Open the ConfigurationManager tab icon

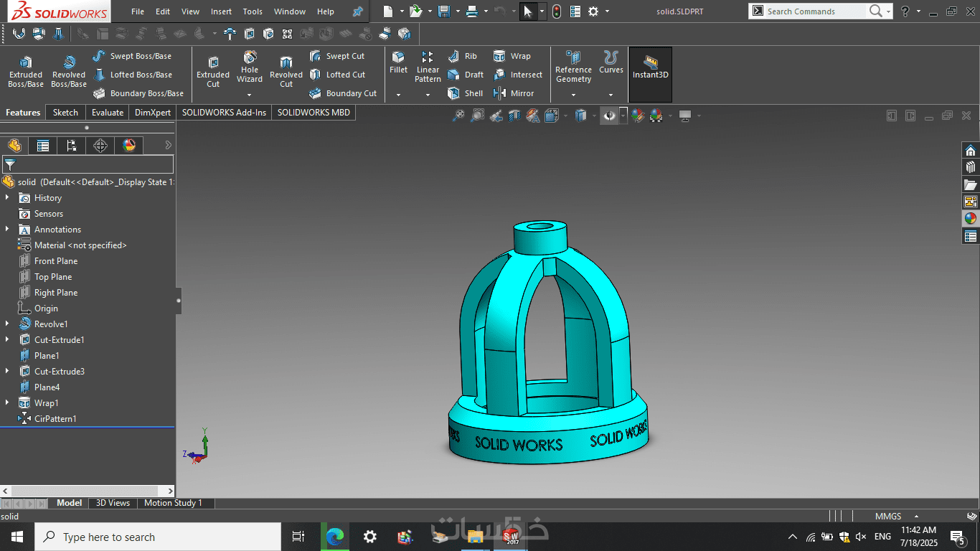(72, 146)
